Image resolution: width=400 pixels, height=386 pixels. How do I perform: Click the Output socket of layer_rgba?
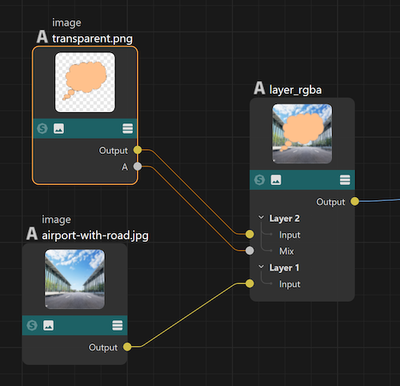tap(355, 201)
